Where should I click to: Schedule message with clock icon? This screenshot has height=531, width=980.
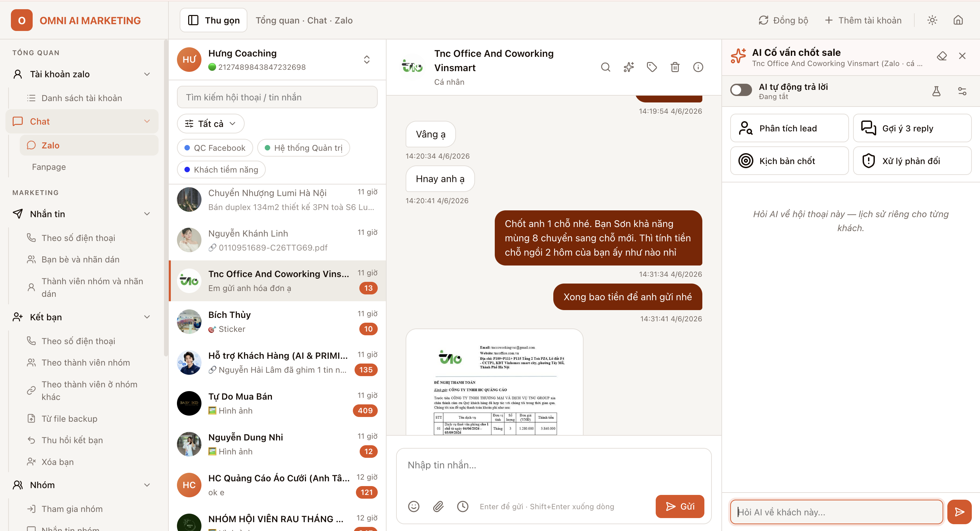pyautogui.click(x=463, y=506)
